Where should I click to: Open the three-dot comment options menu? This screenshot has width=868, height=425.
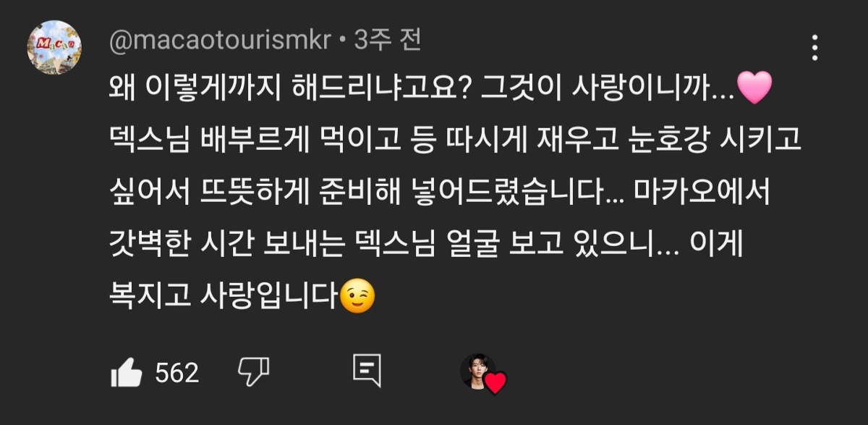point(815,47)
